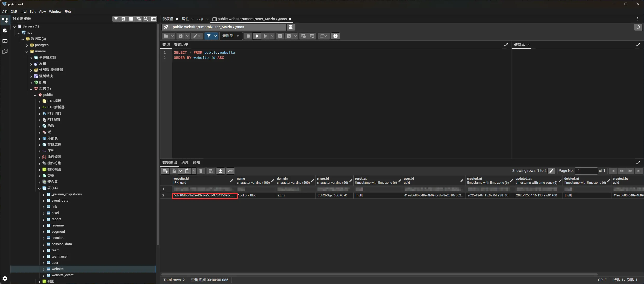Open the 工具 menu

tap(24, 12)
